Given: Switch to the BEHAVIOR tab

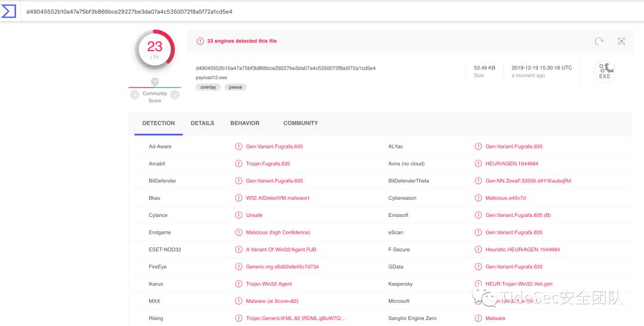Looking at the screenshot, I should click(x=244, y=123).
